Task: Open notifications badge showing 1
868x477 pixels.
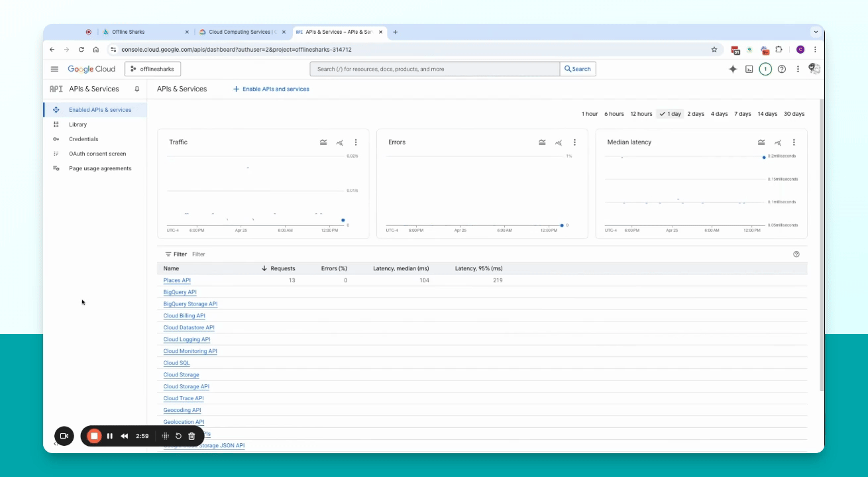Action: click(x=765, y=69)
